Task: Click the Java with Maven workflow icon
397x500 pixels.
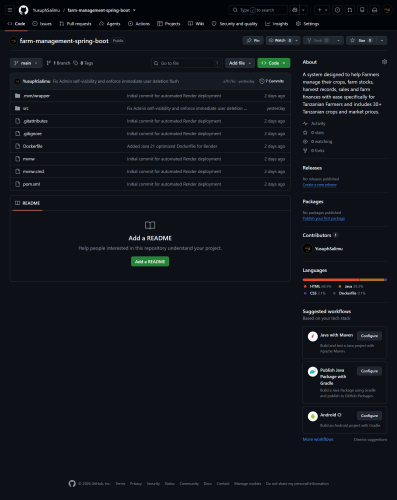Action: [x=313, y=336]
